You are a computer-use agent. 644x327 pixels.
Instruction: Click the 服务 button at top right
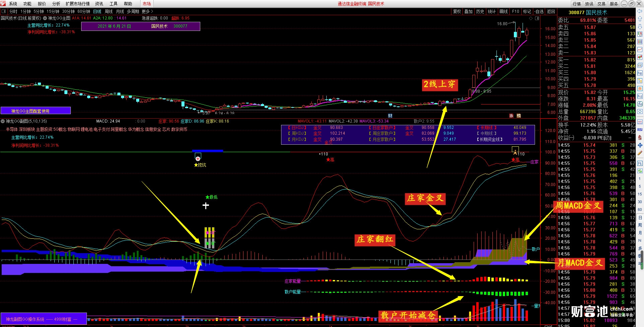[x=614, y=4]
